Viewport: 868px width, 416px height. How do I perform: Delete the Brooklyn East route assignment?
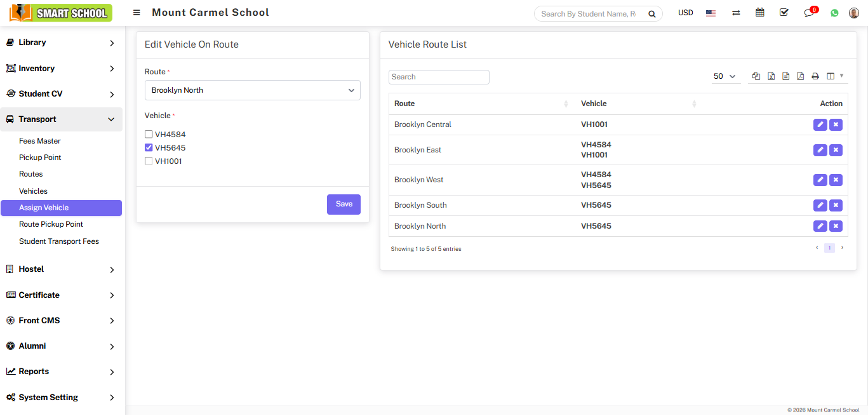[x=836, y=150]
